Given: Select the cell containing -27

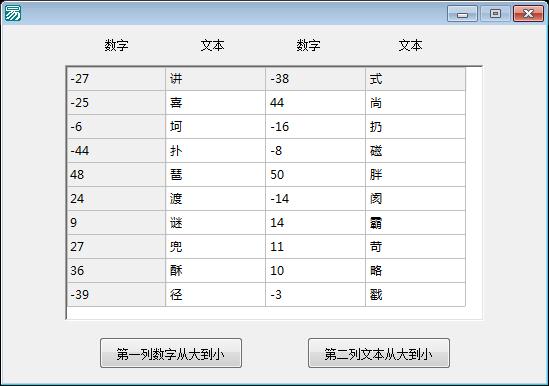Looking at the screenshot, I should pos(116,79).
